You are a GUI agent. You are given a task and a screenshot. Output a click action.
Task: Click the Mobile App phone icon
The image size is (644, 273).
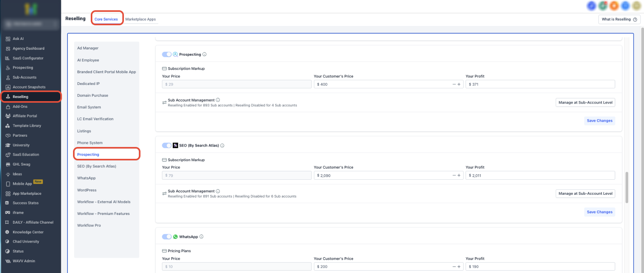(x=8, y=184)
